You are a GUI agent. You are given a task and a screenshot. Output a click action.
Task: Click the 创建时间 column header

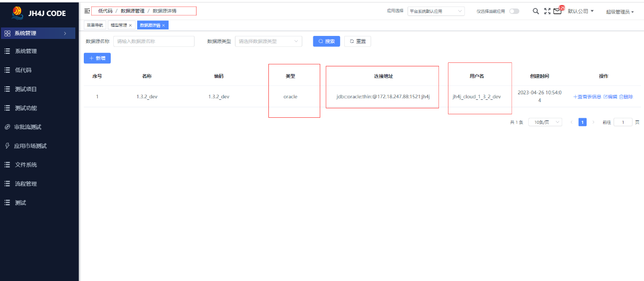540,76
